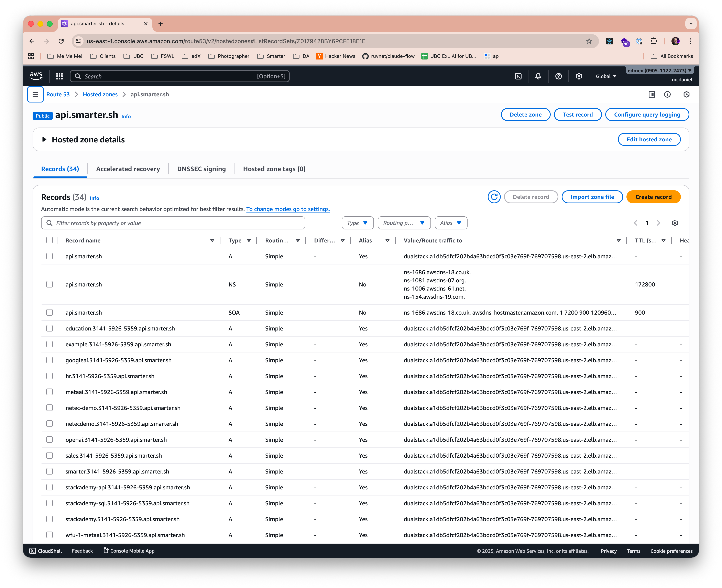Select all records with header checkbox
The image size is (722, 588).
(50, 240)
